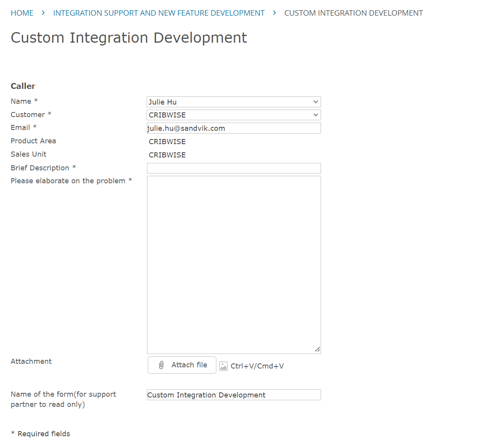Click the Required fields note

coord(40,434)
